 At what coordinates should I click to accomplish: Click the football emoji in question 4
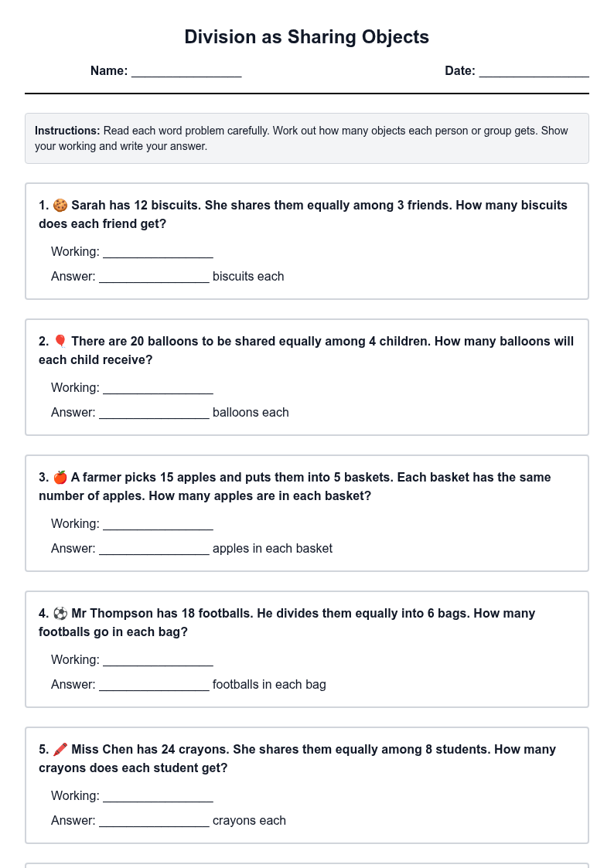click(x=60, y=614)
